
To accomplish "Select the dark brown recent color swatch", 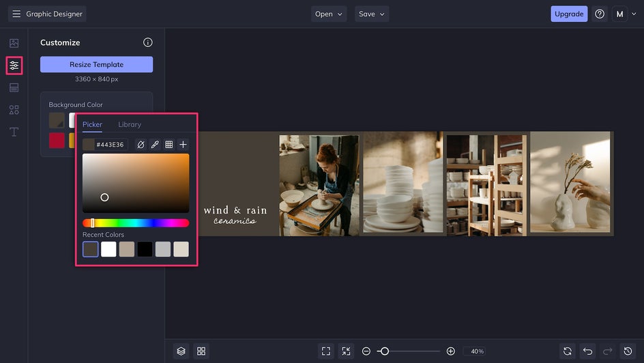I will (90, 249).
